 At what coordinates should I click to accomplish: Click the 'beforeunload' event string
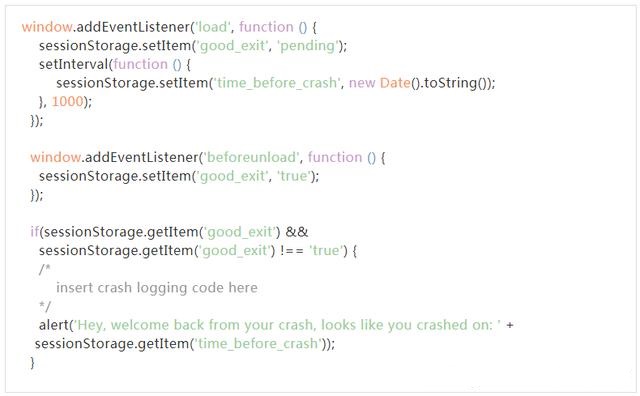point(251,157)
